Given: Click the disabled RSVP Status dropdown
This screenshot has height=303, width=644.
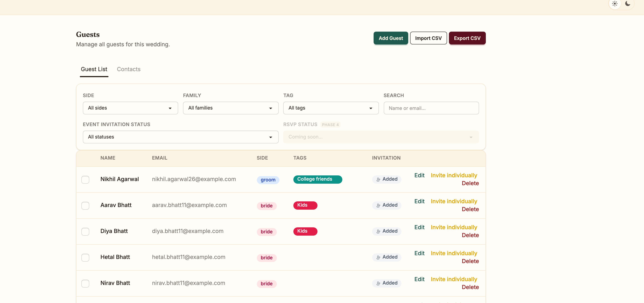Looking at the screenshot, I should [381, 137].
